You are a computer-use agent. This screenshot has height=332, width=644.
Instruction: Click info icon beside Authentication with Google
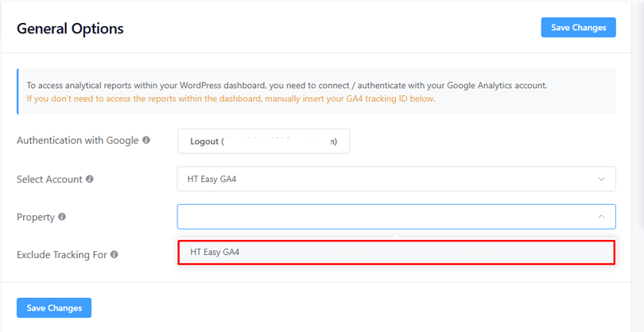tap(146, 141)
